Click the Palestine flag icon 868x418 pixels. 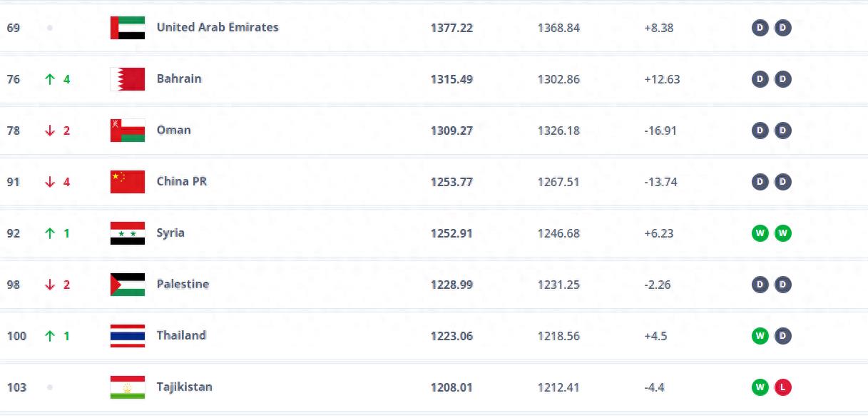128,285
